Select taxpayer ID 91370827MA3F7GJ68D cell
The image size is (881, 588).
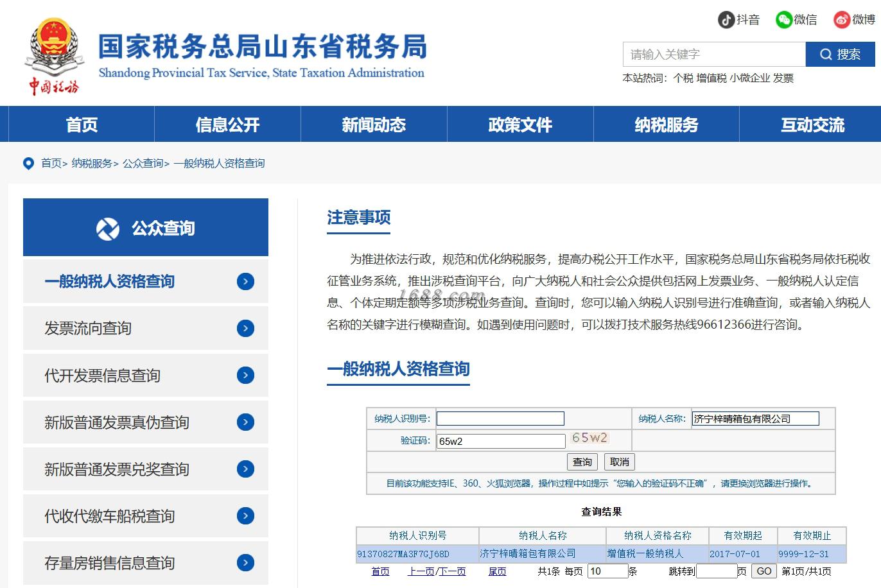[417, 554]
